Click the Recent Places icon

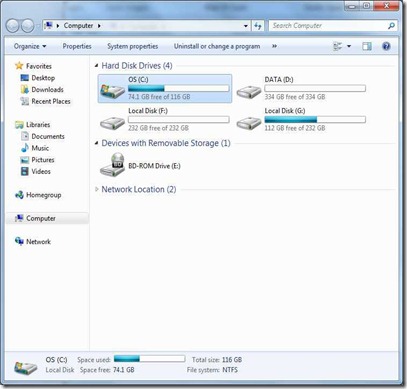pyautogui.click(x=25, y=101)
